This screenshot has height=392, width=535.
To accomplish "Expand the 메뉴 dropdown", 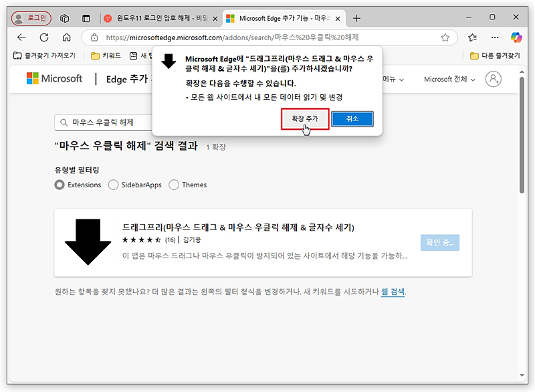I will click(x=393, y=79).
